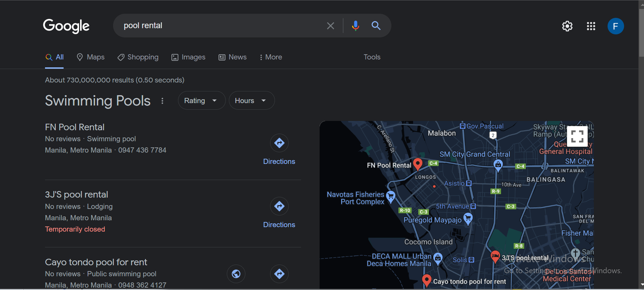Select the FN Pool Rental red map pin
Image resolution: width=644 pixels, height=290 pixels.
click(x=418, y=164)
